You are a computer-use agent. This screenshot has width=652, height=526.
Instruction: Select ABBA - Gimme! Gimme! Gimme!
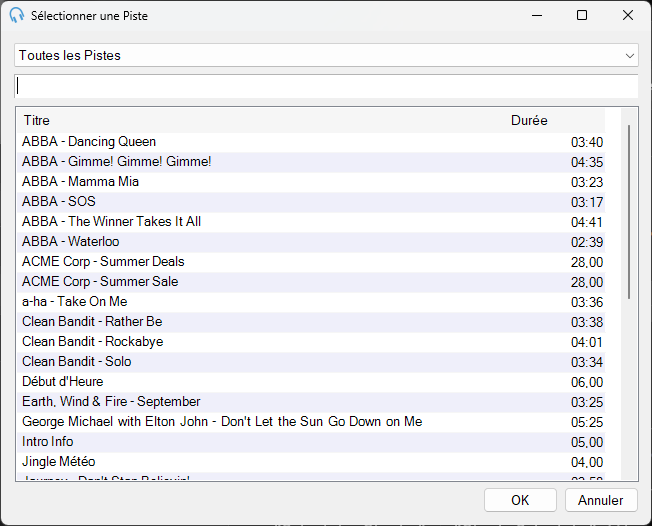click(x=311, y=162)
